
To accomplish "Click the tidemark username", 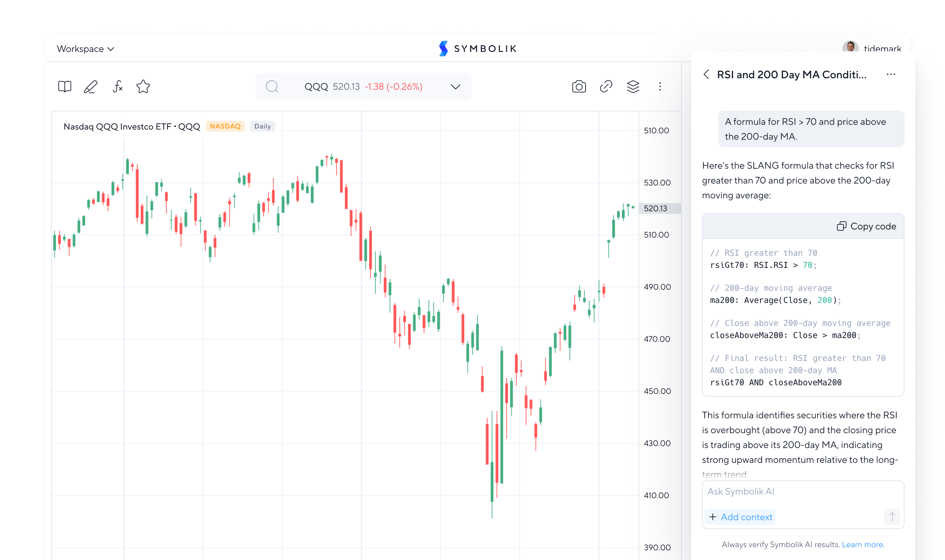I will (x=882, y=49).
